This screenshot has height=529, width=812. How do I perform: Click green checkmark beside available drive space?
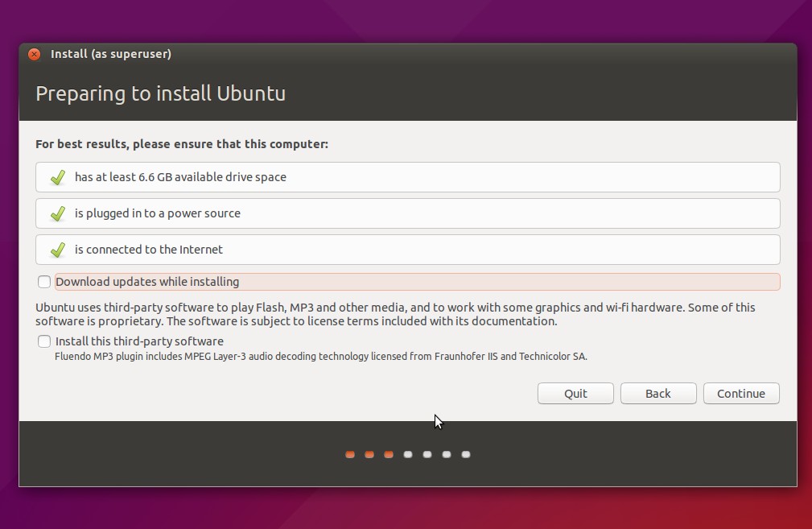point(57,177)
